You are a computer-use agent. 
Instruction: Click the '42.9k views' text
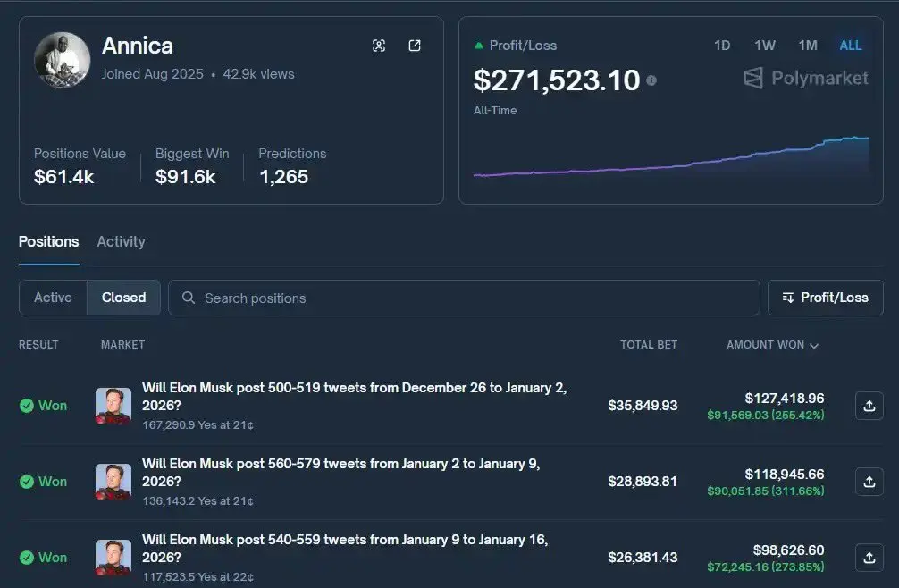point(258,74)
